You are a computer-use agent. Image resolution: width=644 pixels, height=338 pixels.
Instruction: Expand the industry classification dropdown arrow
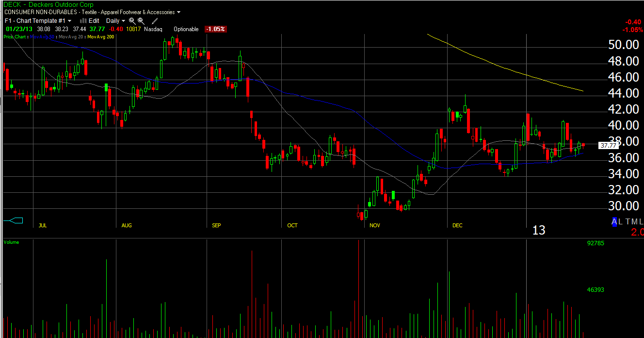pos(179,12)
